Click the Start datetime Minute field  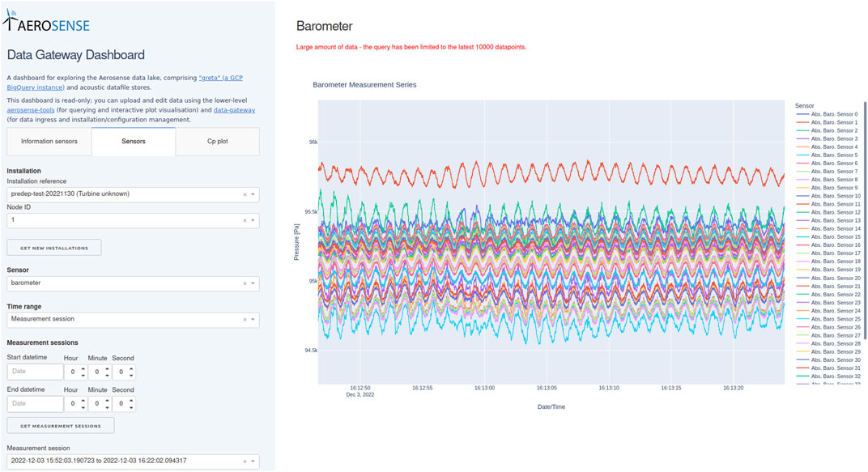[100, 372]
